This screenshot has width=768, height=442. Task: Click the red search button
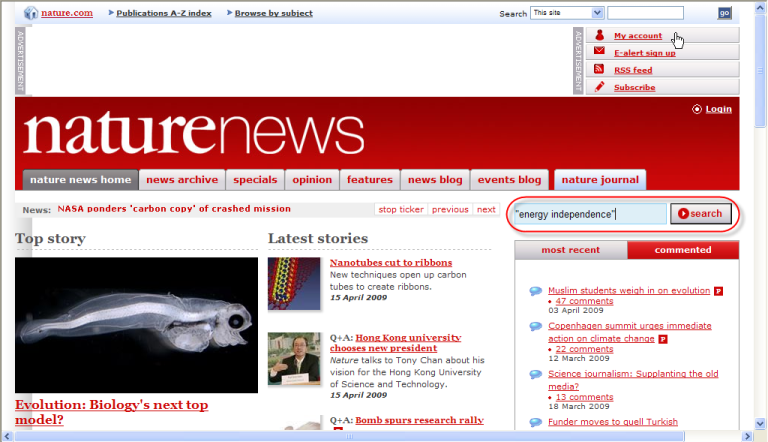[x=700, y=214]
